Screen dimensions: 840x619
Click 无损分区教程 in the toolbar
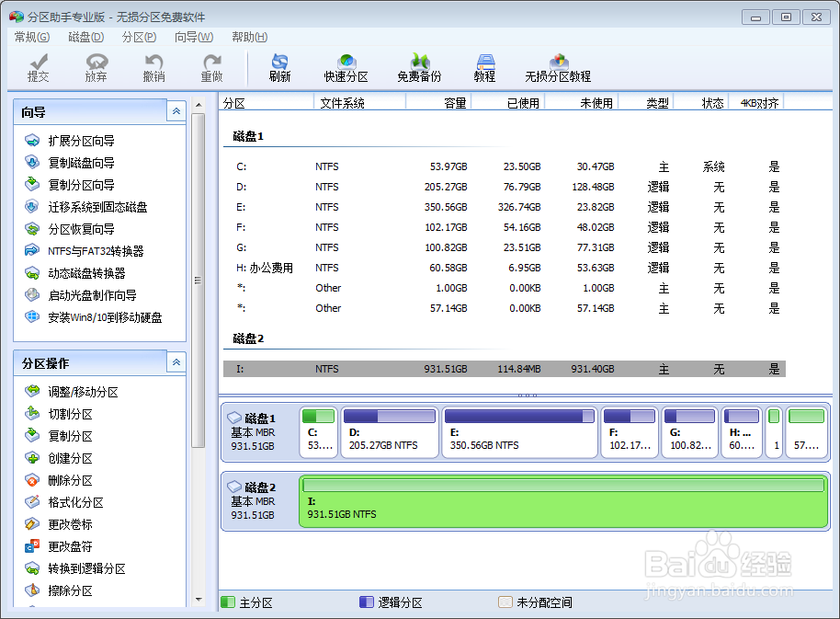pos(560,67)
